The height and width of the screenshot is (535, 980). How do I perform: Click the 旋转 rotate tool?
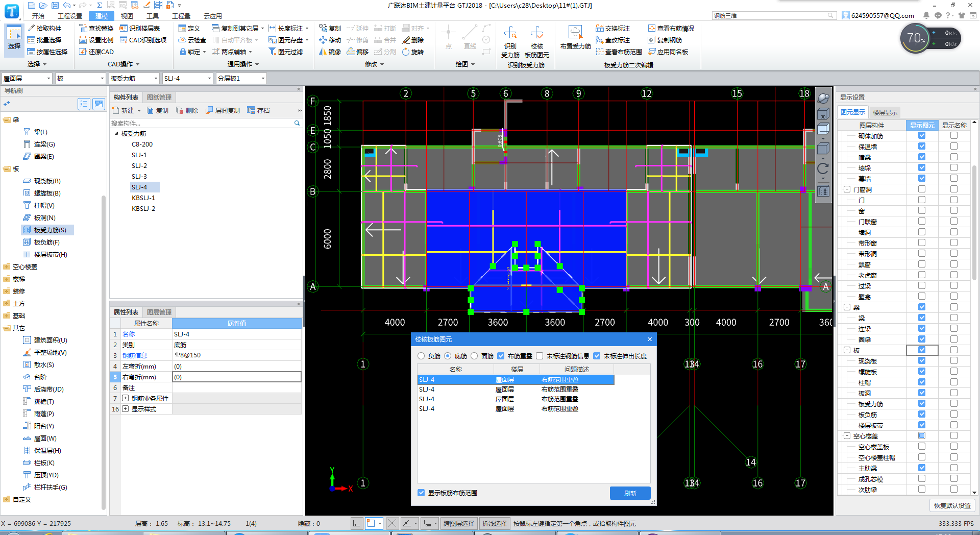[x=413, y=52]
